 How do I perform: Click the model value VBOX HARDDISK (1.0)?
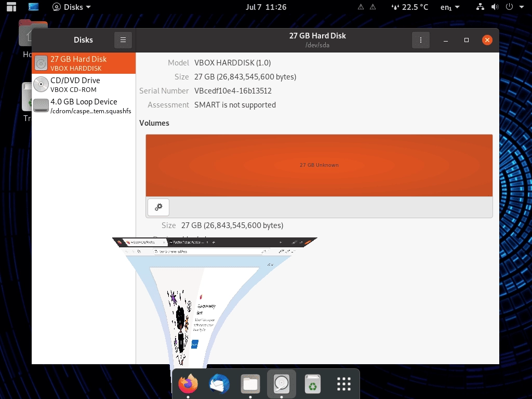[232, 63]
